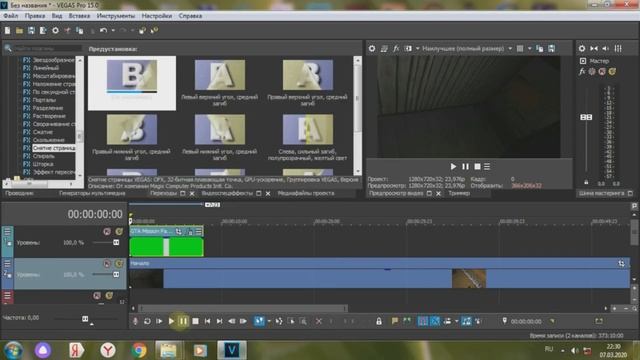Select the Спираль transition
This screenshot has width=640, height=360.
pos(43,156)
